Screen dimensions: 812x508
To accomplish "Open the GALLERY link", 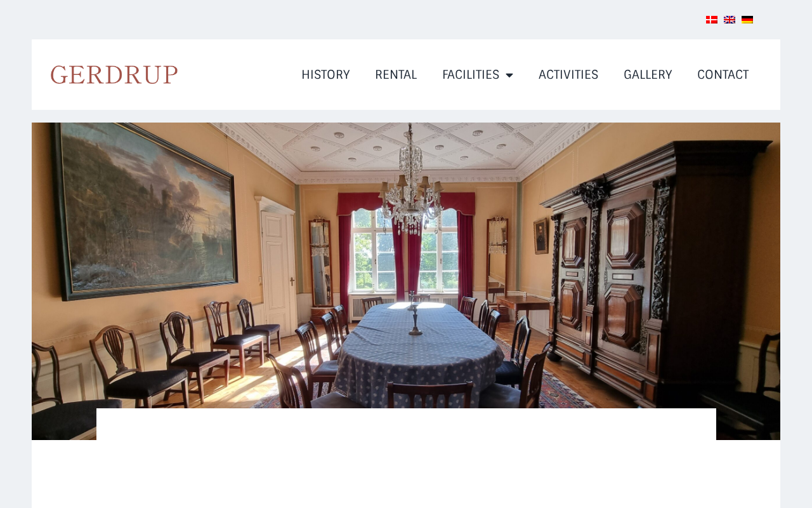I will [648, 75].
